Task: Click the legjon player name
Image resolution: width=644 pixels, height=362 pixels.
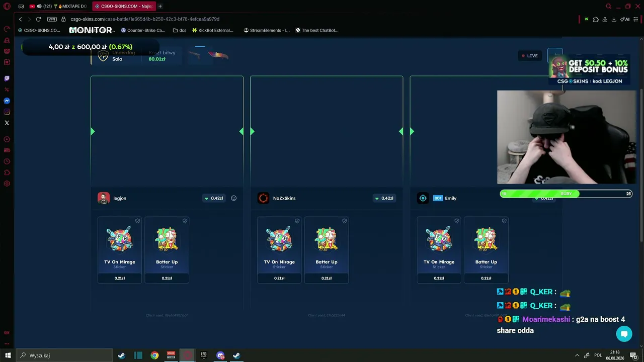Action: pyautogui.click(x=120, y=198)
